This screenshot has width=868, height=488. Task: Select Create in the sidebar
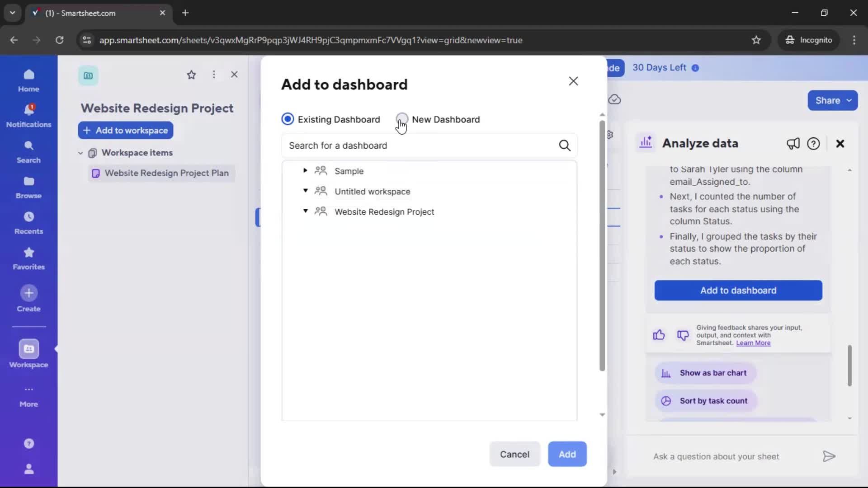click(x=28, y=298)
